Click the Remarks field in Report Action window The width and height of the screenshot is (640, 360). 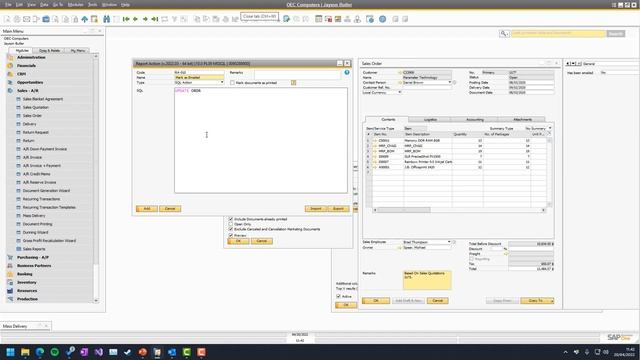(297, 75)
